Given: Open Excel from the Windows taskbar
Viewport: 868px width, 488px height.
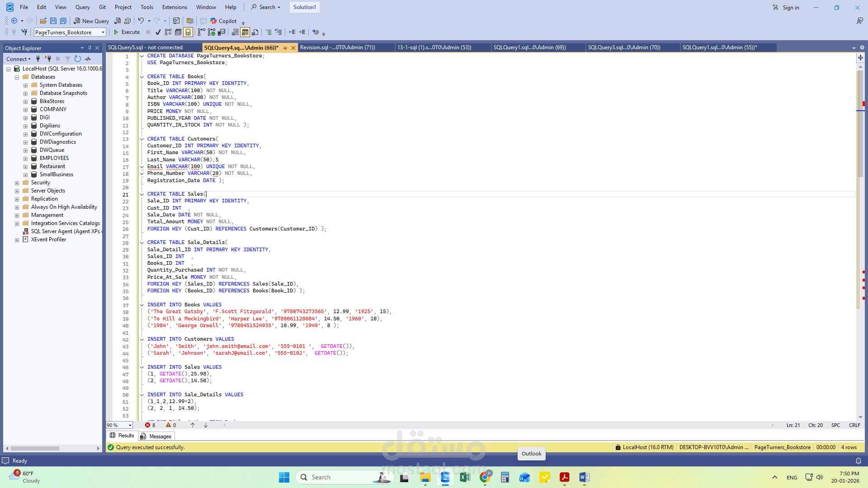Looking at the screenshot, I should [465, 477].
